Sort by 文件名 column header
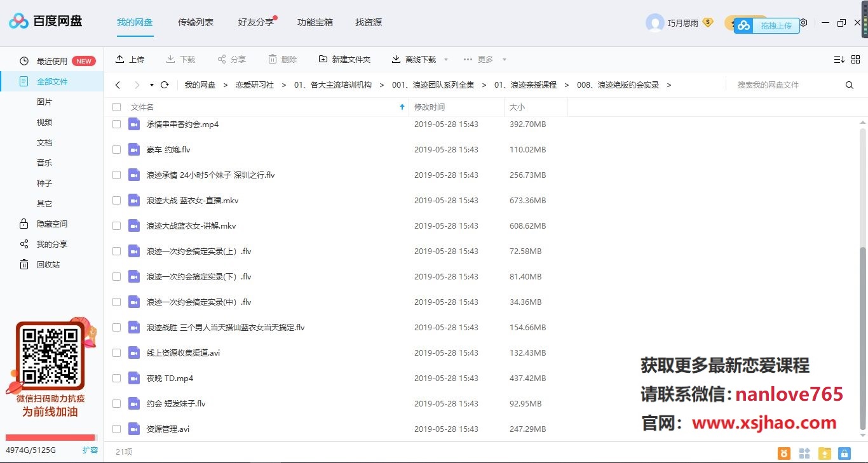 [x=142, y=107]
